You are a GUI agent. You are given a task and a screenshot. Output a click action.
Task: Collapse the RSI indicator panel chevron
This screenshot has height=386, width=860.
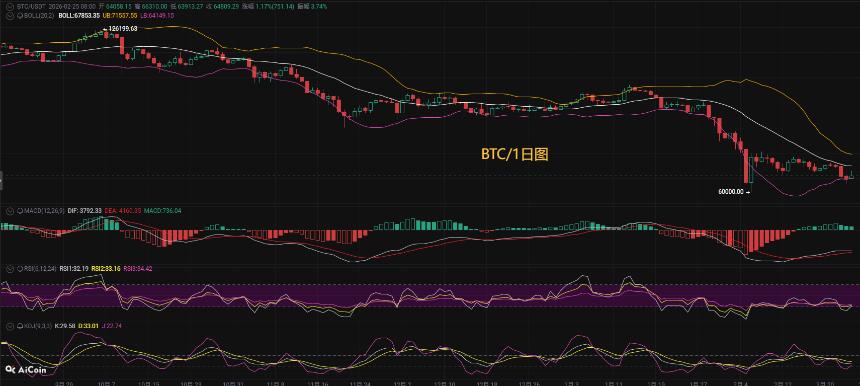point(10,269)
